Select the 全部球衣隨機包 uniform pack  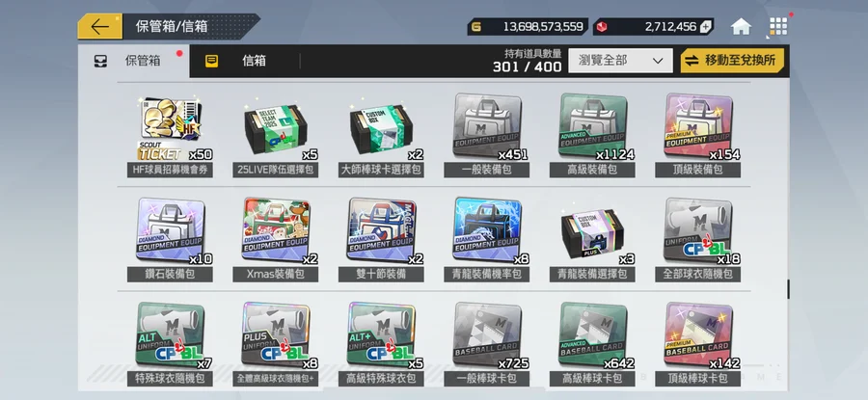click(698, 240)
